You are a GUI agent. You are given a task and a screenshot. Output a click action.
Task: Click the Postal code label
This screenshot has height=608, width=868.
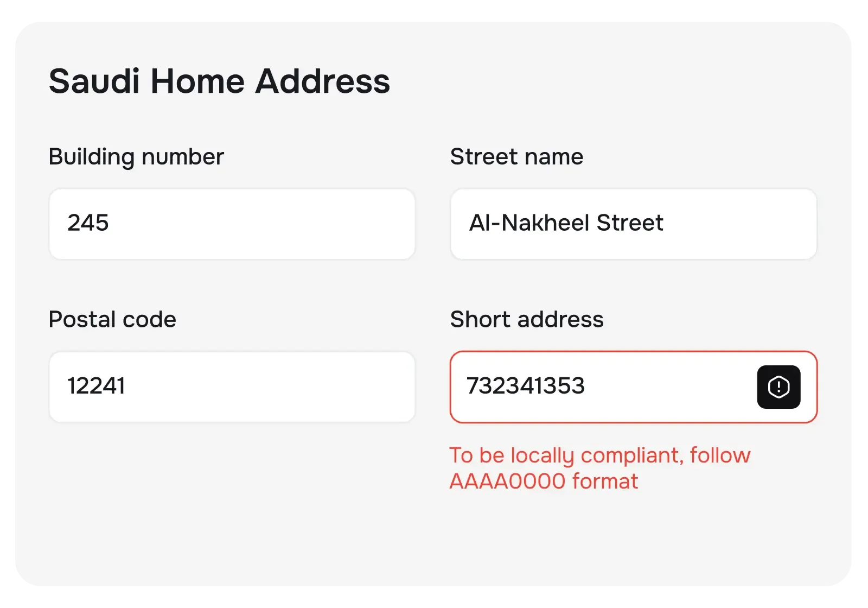click(x=112, y=320)
